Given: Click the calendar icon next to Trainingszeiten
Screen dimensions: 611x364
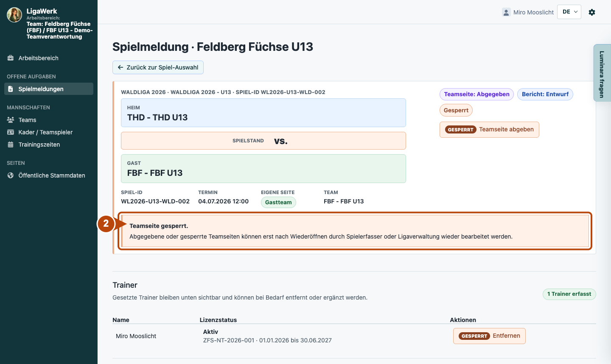Looking at the screenshot, I should (x=11, y=144).
